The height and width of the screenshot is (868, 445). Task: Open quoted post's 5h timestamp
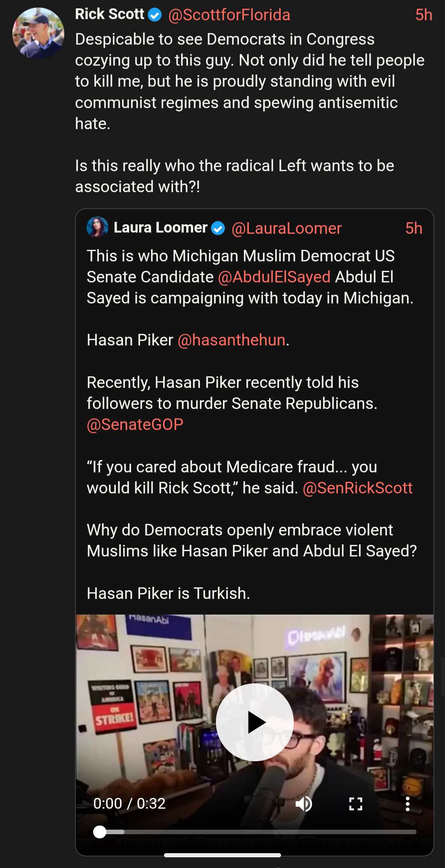coord(414,228)
